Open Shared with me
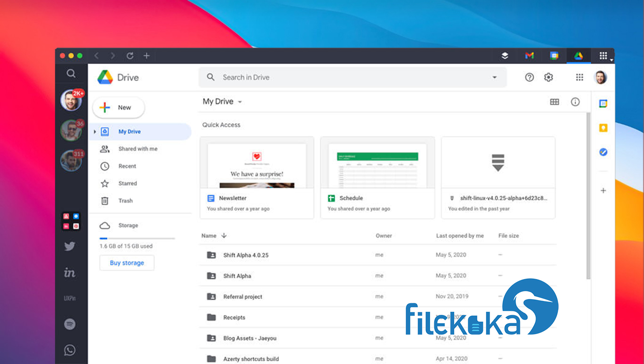The width and height of the screenshot is (644, 364). (x=138, y=149)
